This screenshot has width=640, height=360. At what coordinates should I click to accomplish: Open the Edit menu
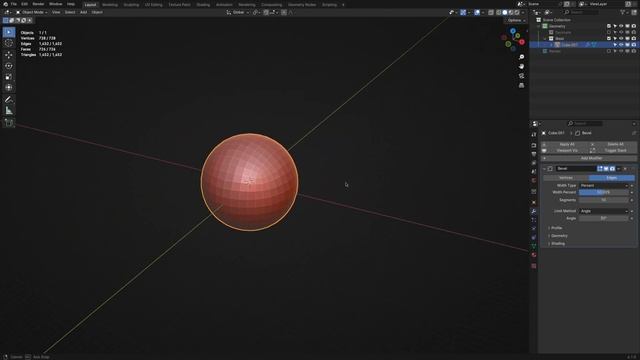click(24, 4)
